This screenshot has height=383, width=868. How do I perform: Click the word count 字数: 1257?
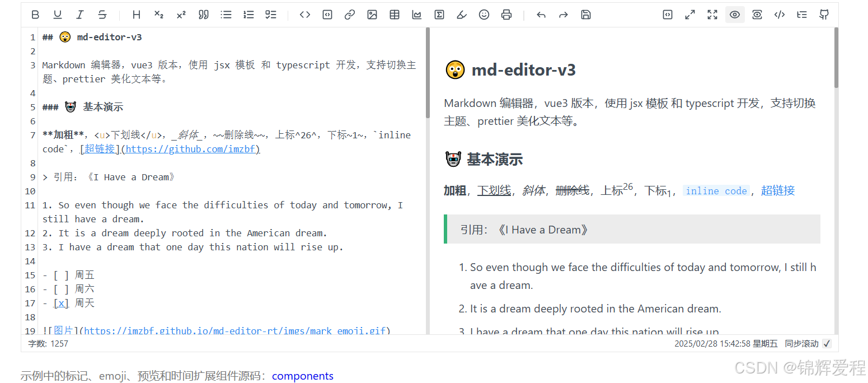[x=48, y=344]
